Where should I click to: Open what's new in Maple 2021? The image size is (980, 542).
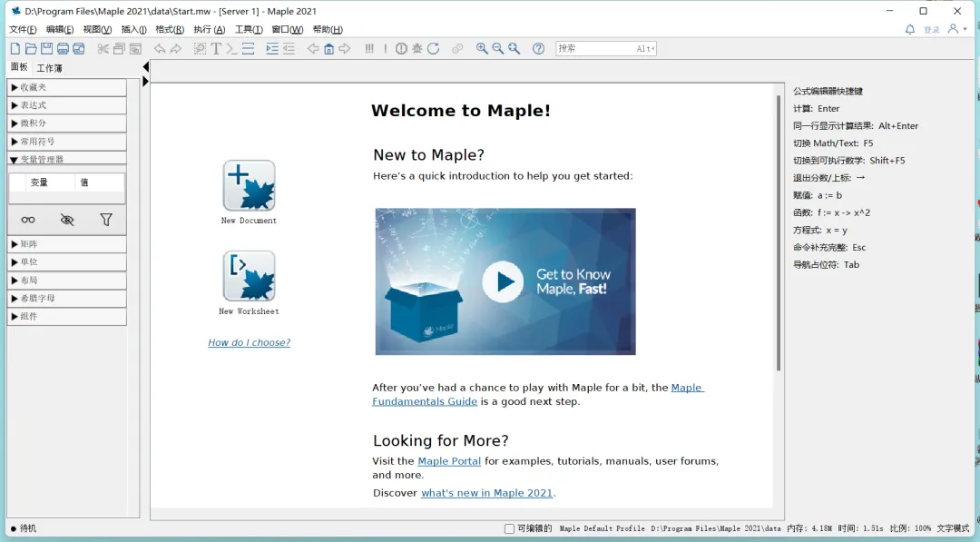click(486, 493)
